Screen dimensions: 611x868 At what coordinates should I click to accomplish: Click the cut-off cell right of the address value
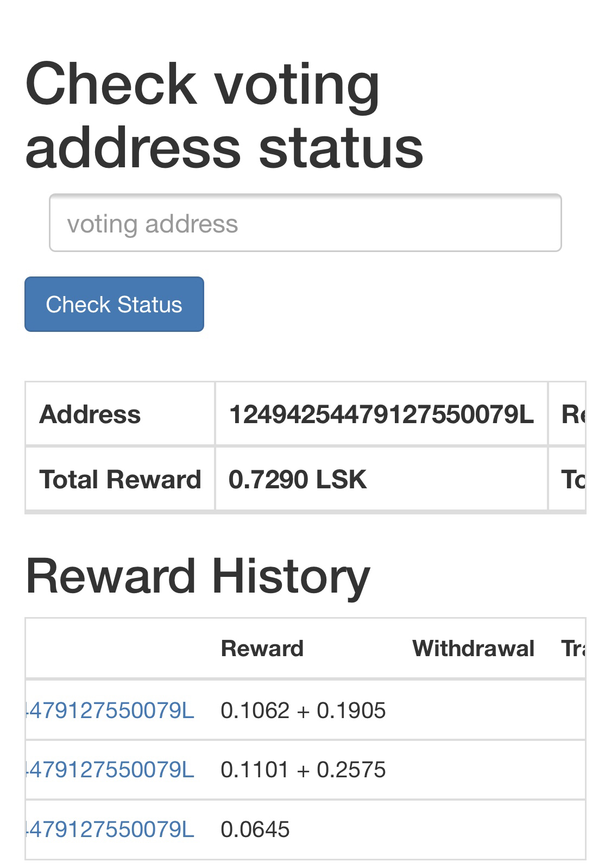tap(568, 415)
